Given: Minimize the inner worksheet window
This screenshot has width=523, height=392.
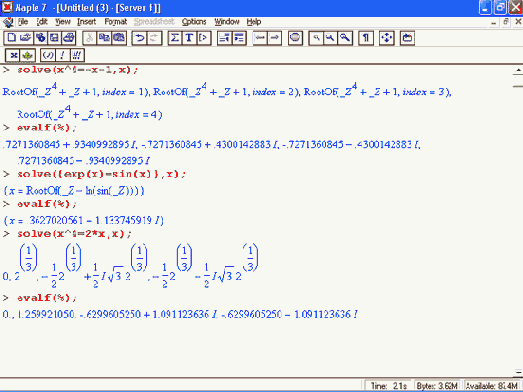Looking at the screenshot, I should (x=494, y=22).
